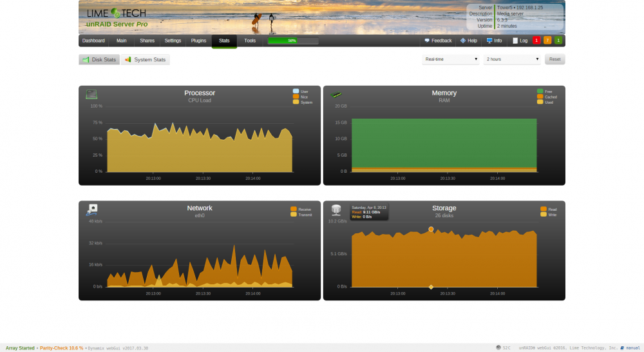This screenshot has height=352, width=644.
Task: Open the Plugins page
Action: [198, 41]
